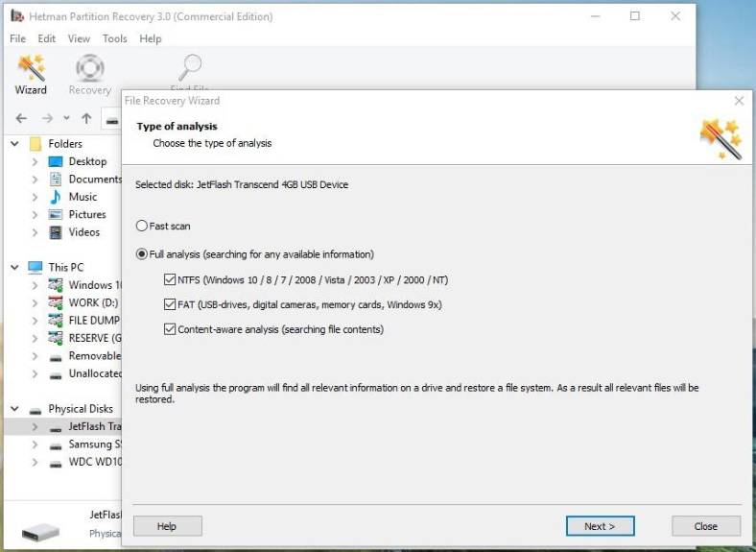Collapse the Physical Disks tree group
The image size is (756, 552).
tap(15, 409)
